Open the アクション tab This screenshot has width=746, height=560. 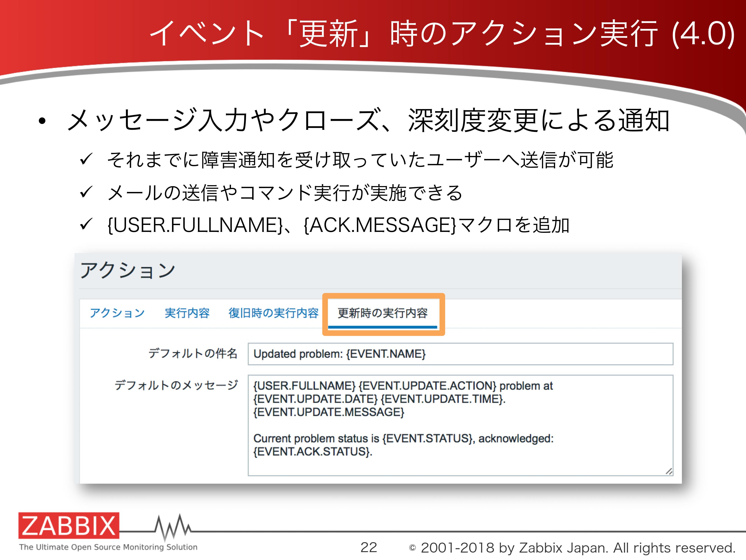tap(117, 313)
